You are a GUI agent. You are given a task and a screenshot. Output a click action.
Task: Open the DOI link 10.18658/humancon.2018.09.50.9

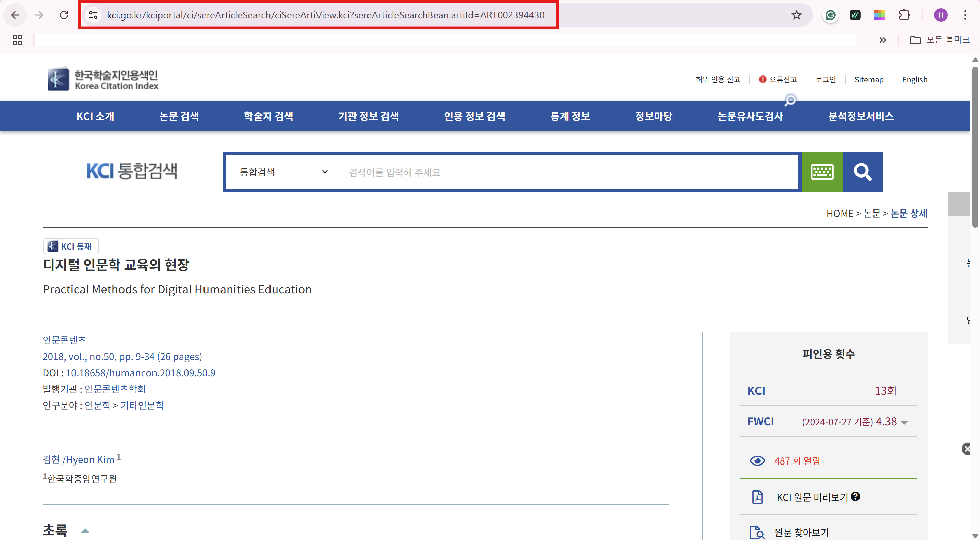(x=141, y=373)
